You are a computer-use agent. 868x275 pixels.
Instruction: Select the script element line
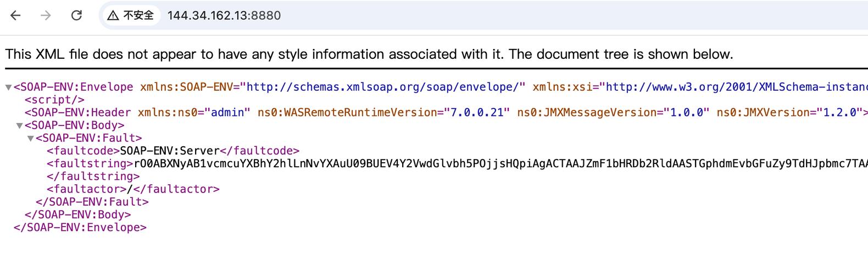[x=54, y=100]
